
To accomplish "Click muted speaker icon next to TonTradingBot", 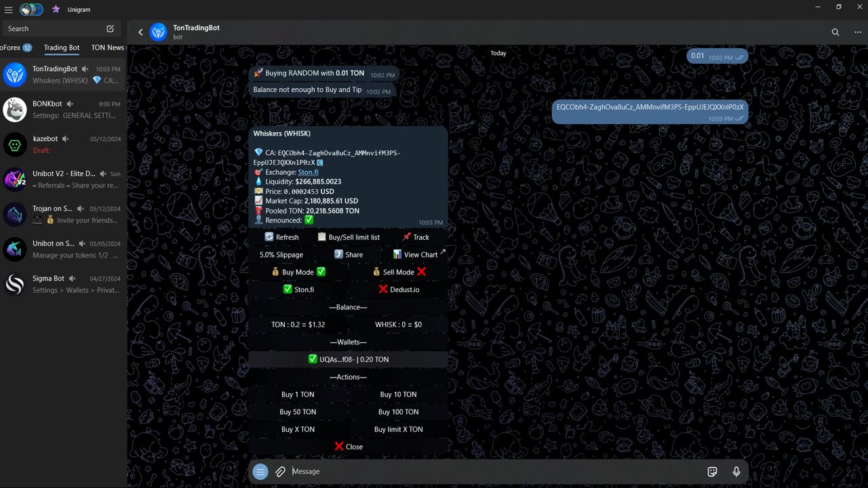I will [x=85, y=69].
